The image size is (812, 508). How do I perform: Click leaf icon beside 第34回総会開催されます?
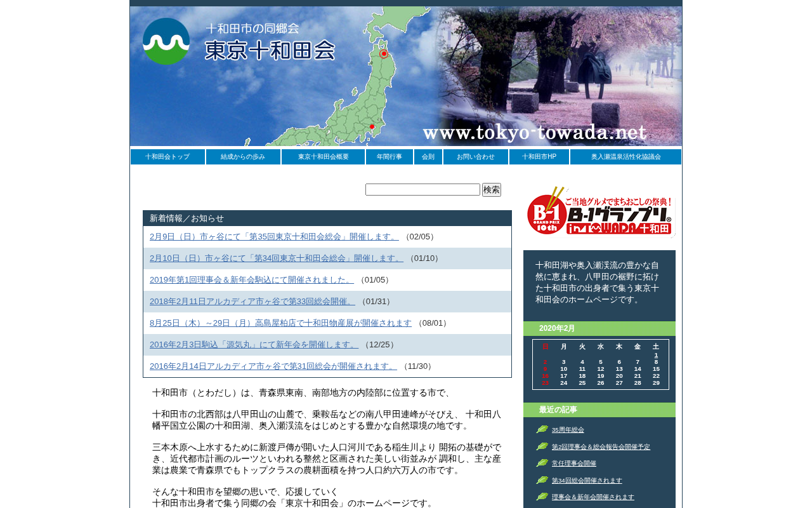pos(542,480)
